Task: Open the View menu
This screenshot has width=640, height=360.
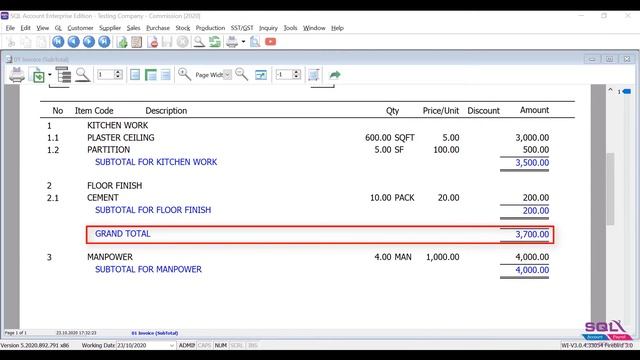Action: click(42, 28)
